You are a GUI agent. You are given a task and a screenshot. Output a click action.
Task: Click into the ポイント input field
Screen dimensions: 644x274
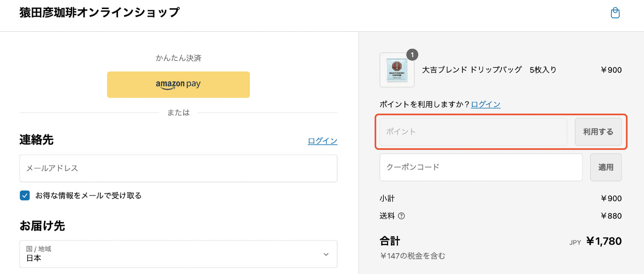point(473,132)
